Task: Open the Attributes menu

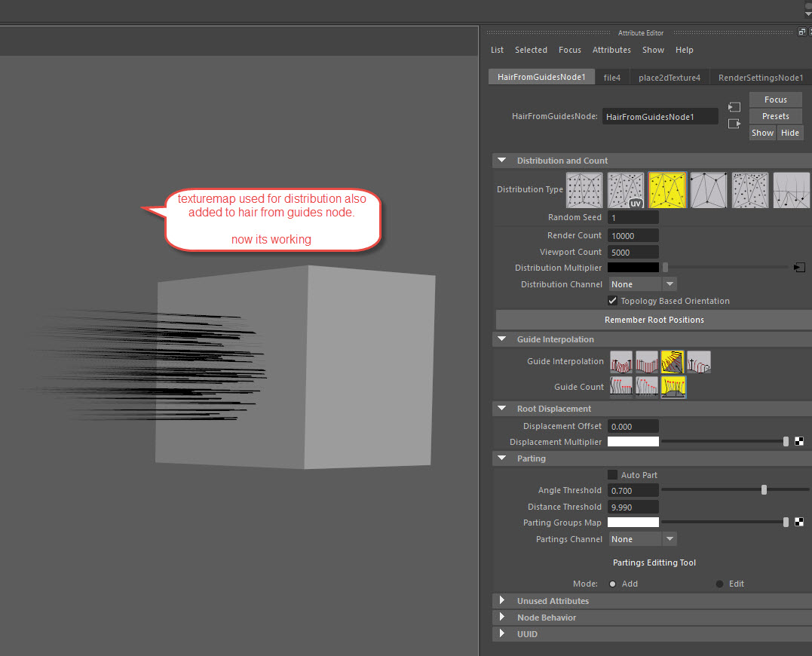Action: coord(611,50)
